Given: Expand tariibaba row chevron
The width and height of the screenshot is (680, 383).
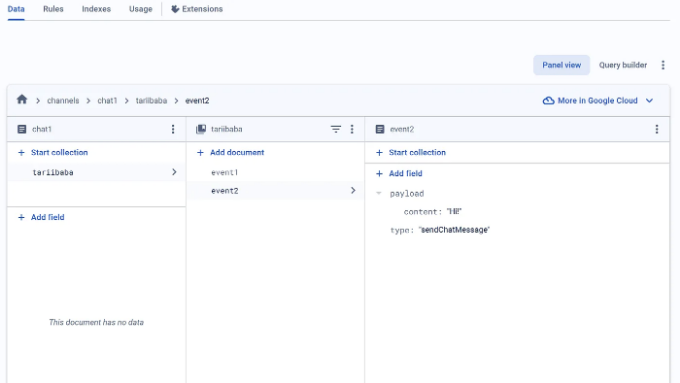Looking at the screenshot, I should pos(174,172).
